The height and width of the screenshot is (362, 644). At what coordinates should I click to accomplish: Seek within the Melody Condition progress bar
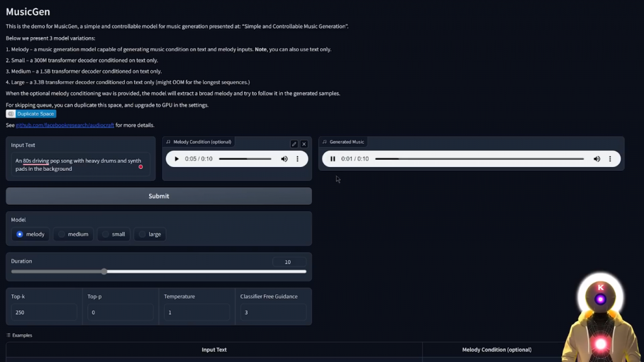[x=245, y=159]
